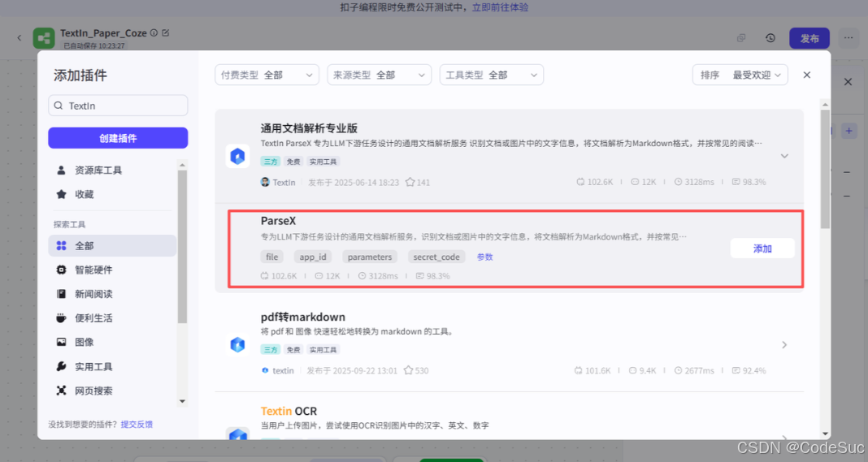Screen dimensions: 868x462
Task: Open the 来源类型 dropdown
Action: [x=380, y=76]
